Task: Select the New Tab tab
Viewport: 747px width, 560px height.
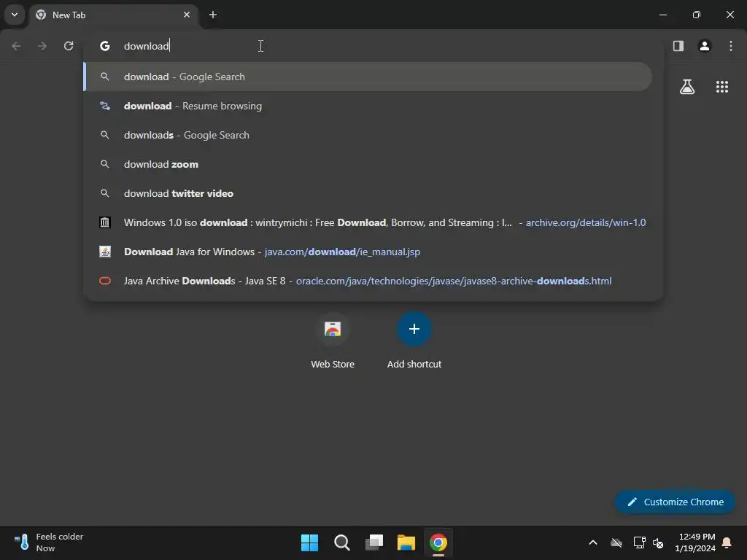Action: point(113,15)
